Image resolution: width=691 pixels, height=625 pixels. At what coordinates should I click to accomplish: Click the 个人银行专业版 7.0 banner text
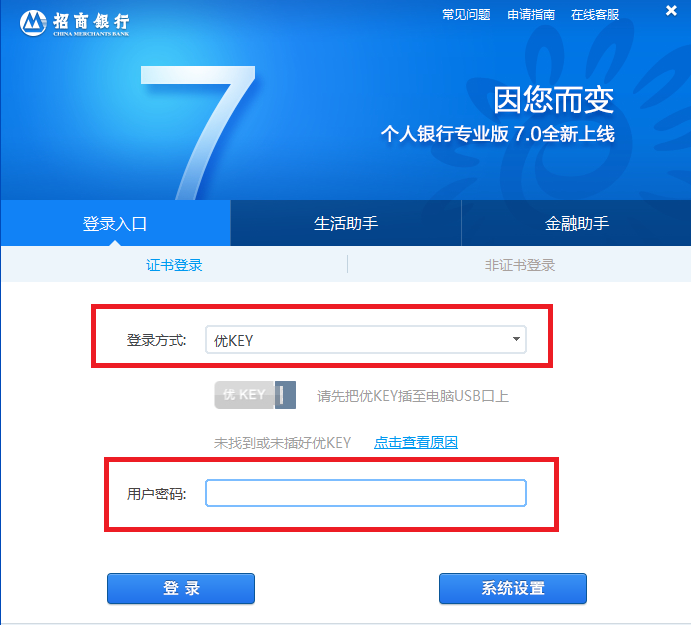(x=498, y=134)
